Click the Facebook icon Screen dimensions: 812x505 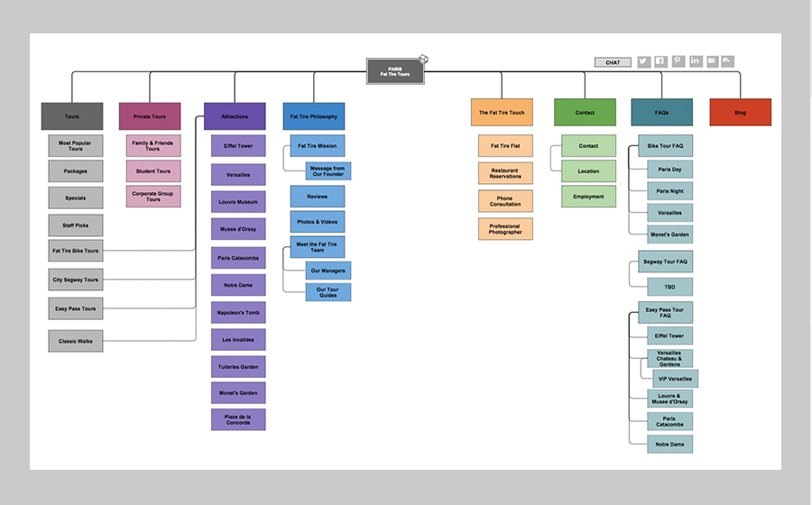click(x=660, y=61)
